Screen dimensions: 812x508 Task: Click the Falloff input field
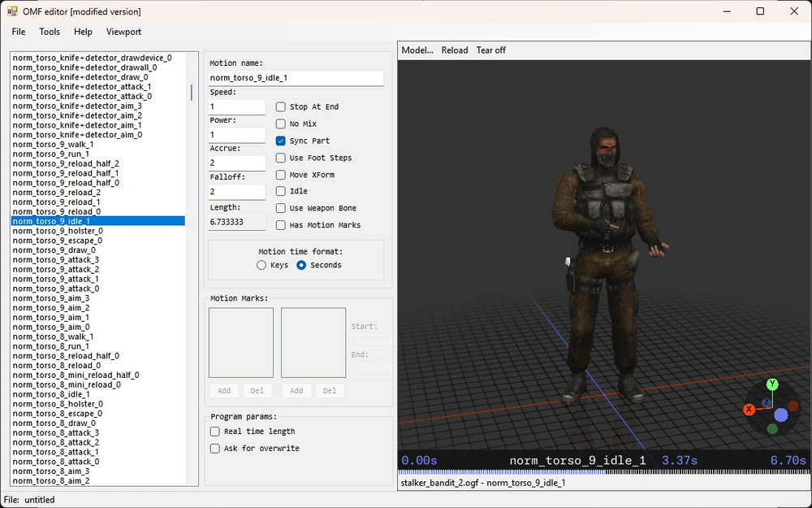coord(236,192)
